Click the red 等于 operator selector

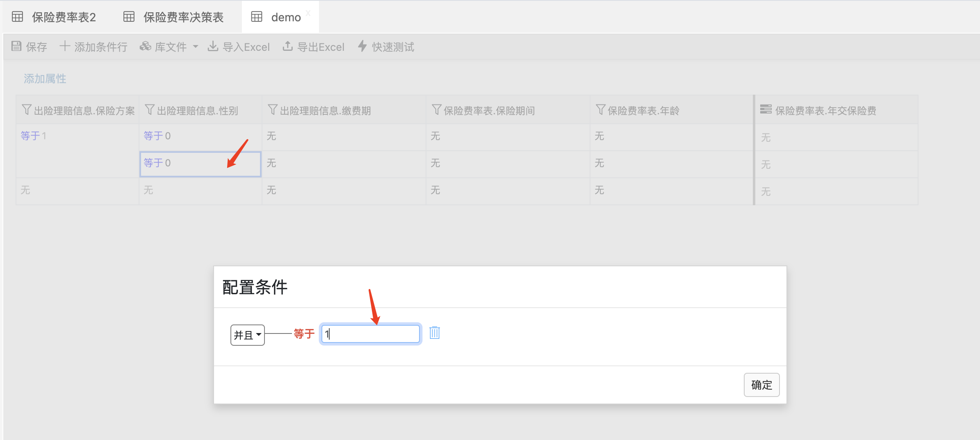point(304,334)
